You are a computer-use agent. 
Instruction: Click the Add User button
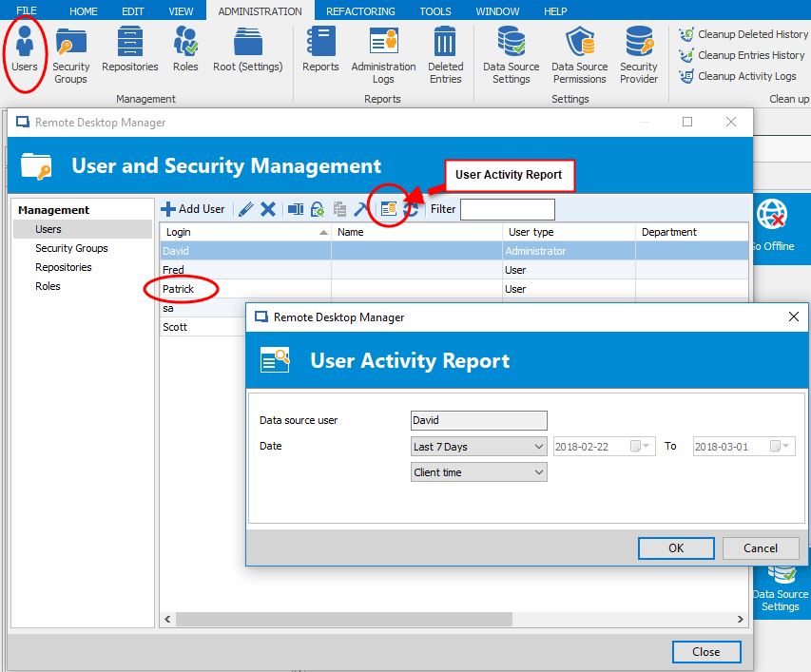(x=193, y=209)
